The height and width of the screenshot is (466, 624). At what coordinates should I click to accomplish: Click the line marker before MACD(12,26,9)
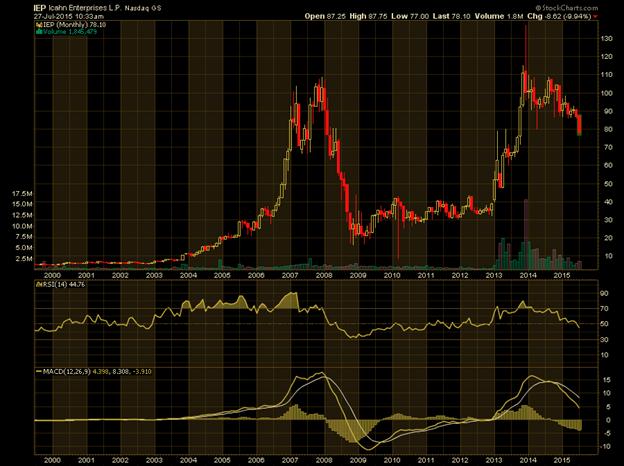pos(39,372)
